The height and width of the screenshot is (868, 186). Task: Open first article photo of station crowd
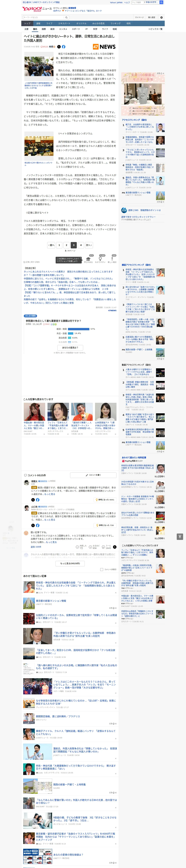(39, 67)
